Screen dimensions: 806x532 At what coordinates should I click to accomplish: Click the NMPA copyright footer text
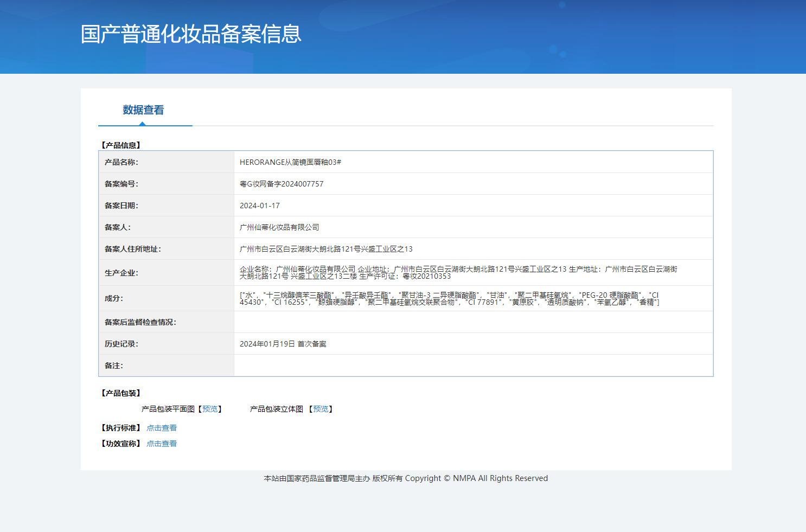pyautogui.click(x=406, y=478)
